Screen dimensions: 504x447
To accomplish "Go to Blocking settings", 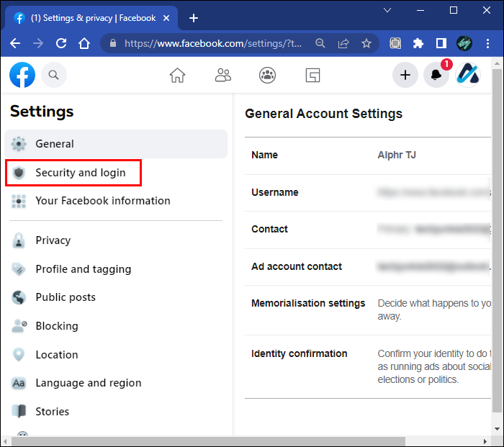I will [56, 326].
